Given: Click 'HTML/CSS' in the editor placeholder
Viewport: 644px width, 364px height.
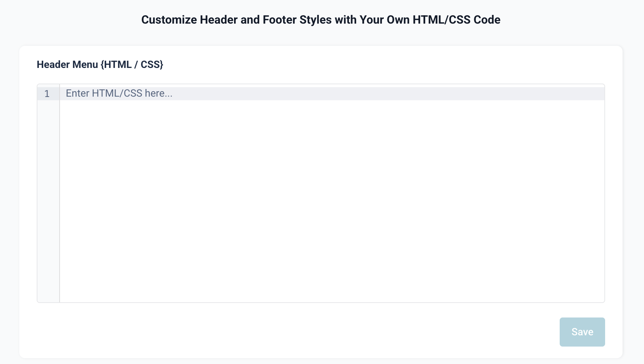Looking at the screenshot, I should (117, 93).
